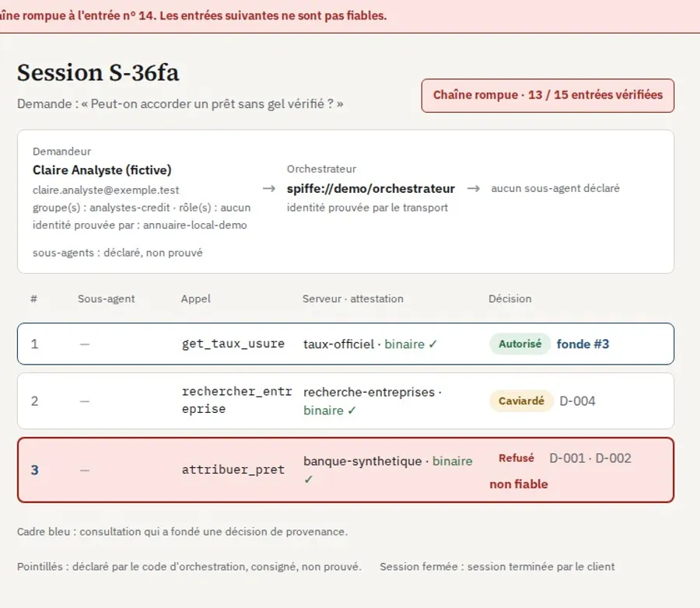700x608 pixels.
Task: Click 'banque-synthetique · binaire ✓' attestation
Action: [x=387, y=470]
